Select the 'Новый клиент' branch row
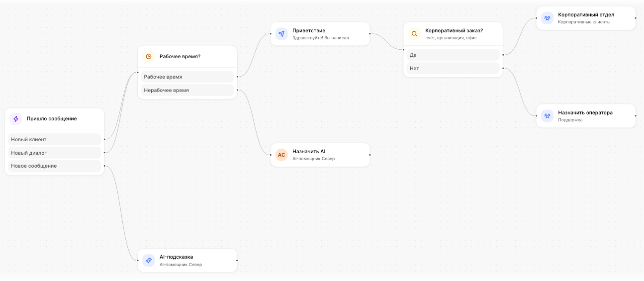This screenshot has height=281, width=644. [x=55, y=139]
